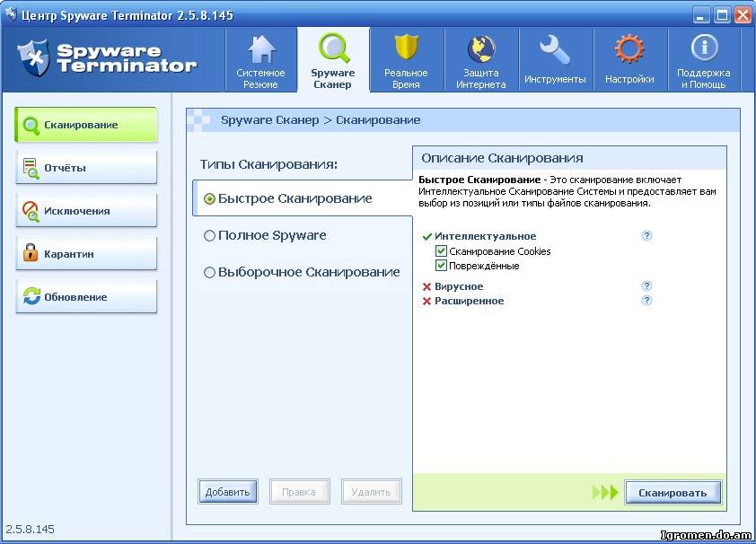
Task: Click the title bar application icon
Action: click(x=11, y=14)
